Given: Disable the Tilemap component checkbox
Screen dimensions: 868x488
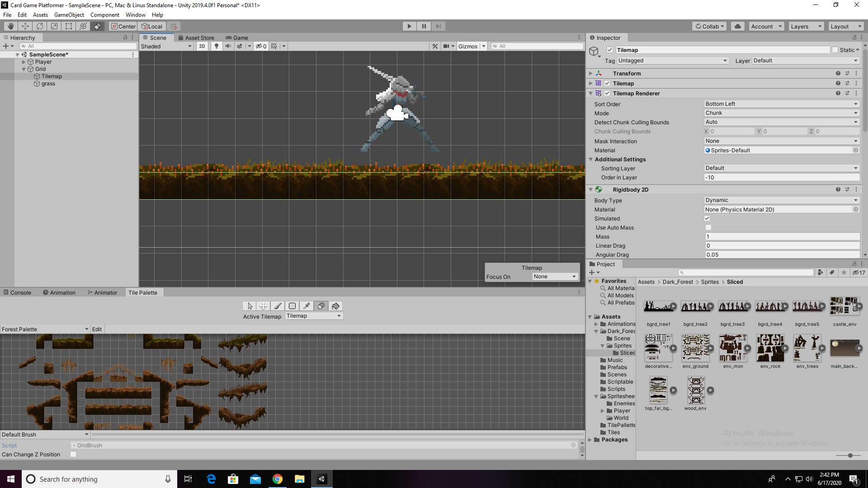Looking at the screenshot, I should [607, 84].
